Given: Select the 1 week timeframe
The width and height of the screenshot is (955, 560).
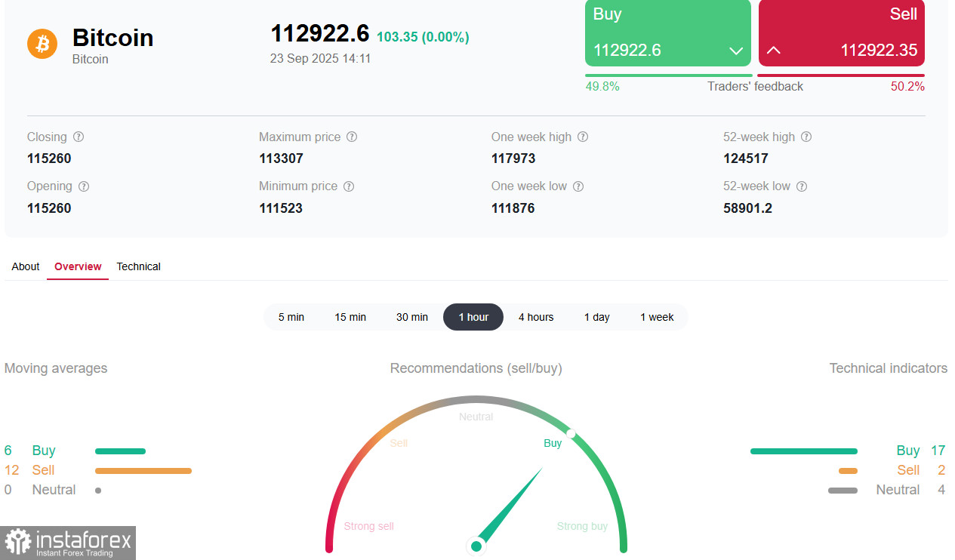Looking at the screenshot, I should click(657, 317).
